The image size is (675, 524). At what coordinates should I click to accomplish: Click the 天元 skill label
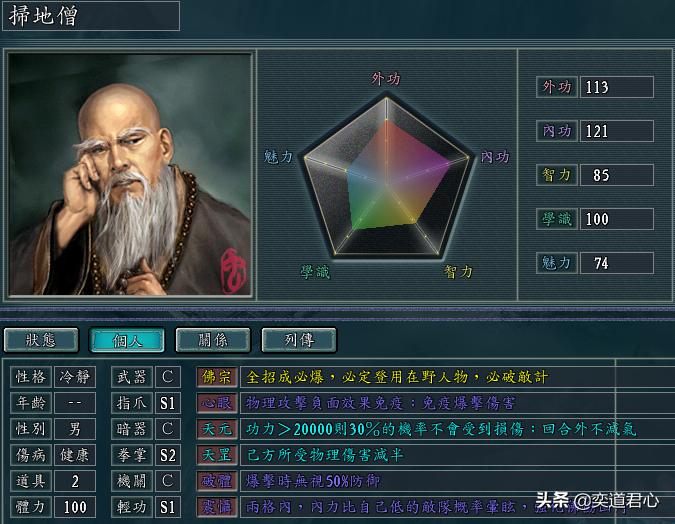point(217,429)
